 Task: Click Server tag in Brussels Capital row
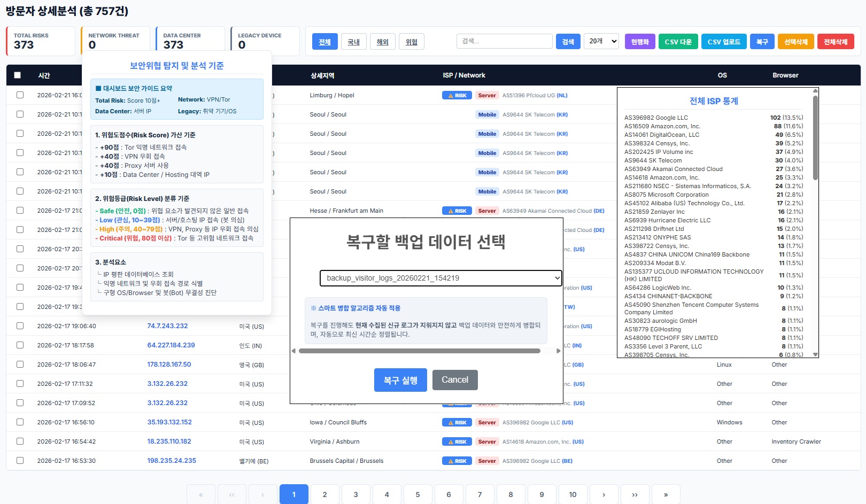pos(487,461)
